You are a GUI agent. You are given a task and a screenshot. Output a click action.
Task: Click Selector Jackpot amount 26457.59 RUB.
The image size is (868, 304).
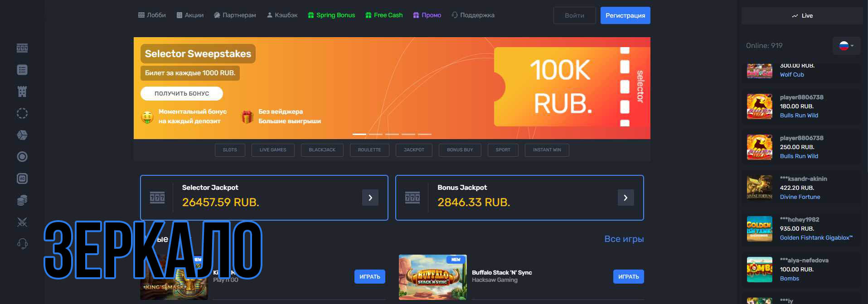click(x=221, y=203)
